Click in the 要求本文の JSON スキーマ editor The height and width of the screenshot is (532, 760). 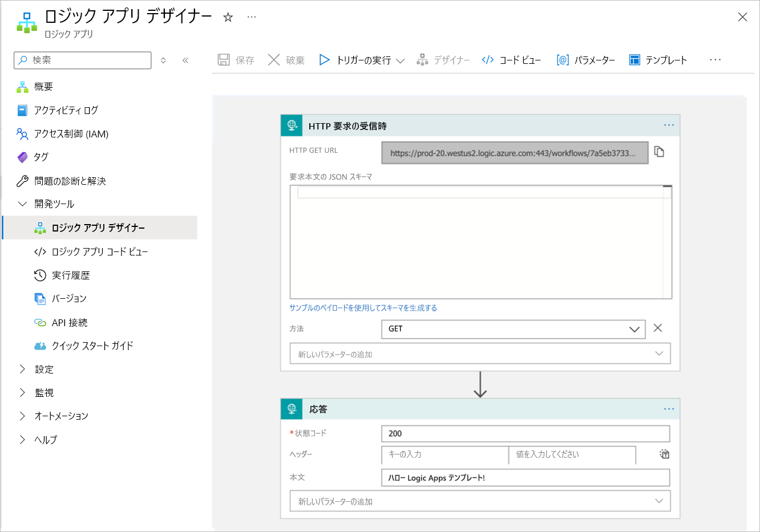pos(480,242)
